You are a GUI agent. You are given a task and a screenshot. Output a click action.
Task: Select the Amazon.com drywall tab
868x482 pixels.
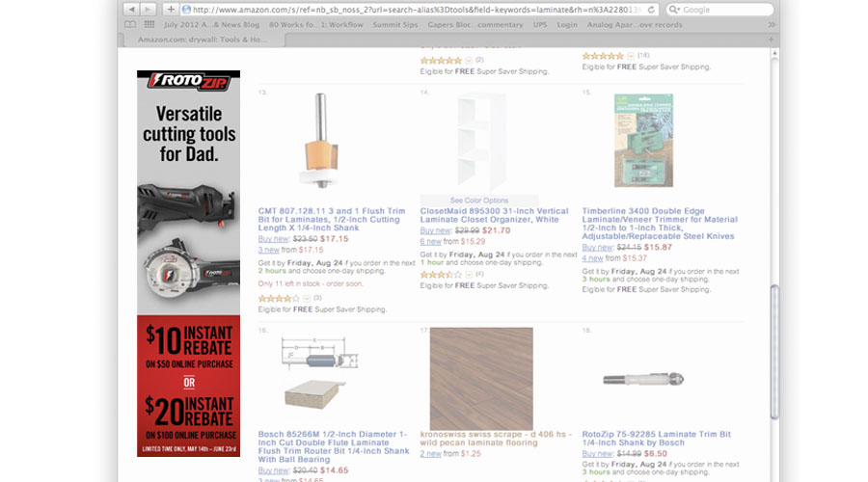[x=203, y=40]
